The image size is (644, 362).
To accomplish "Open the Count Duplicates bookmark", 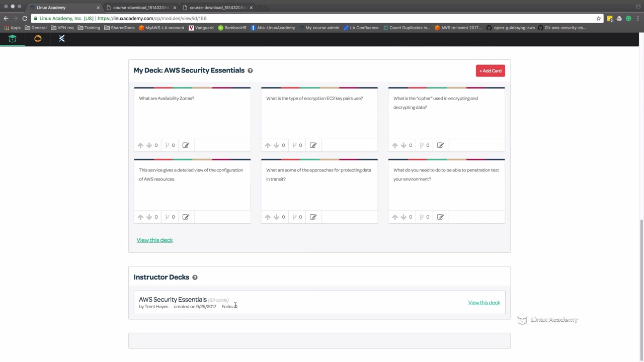I will coord(407,28).
